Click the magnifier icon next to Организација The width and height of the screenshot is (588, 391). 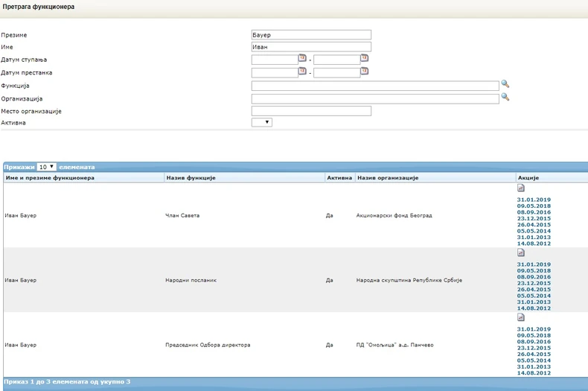[505, 98]
